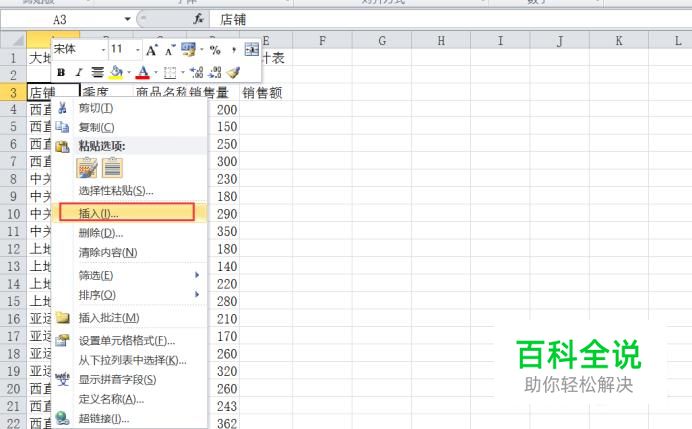Click the second paste option icon
Viewport: 692px width, 429px height.
tap(112, 168)
